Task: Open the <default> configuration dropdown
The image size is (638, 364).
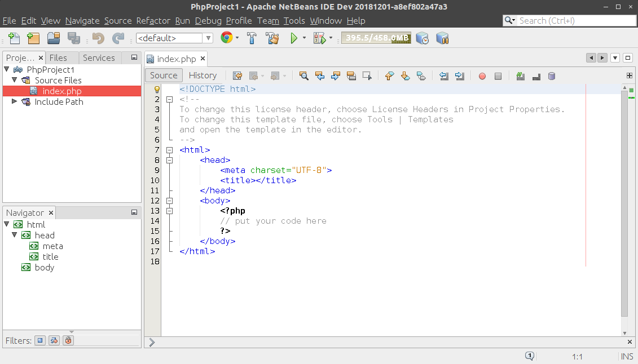Action: [208, 38]
